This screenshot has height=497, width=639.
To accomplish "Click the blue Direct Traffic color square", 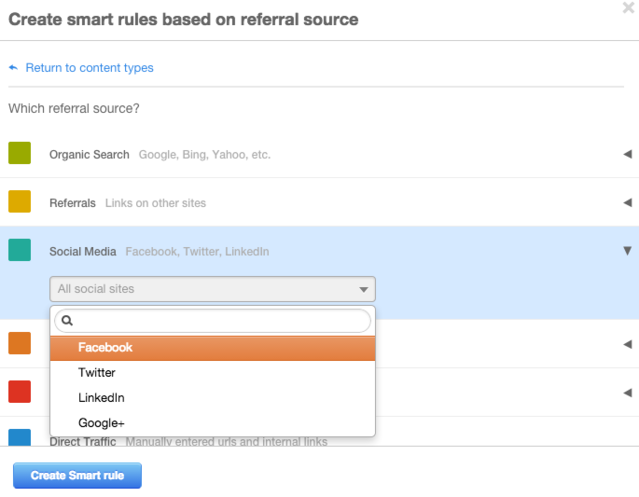I will [20, 438].
